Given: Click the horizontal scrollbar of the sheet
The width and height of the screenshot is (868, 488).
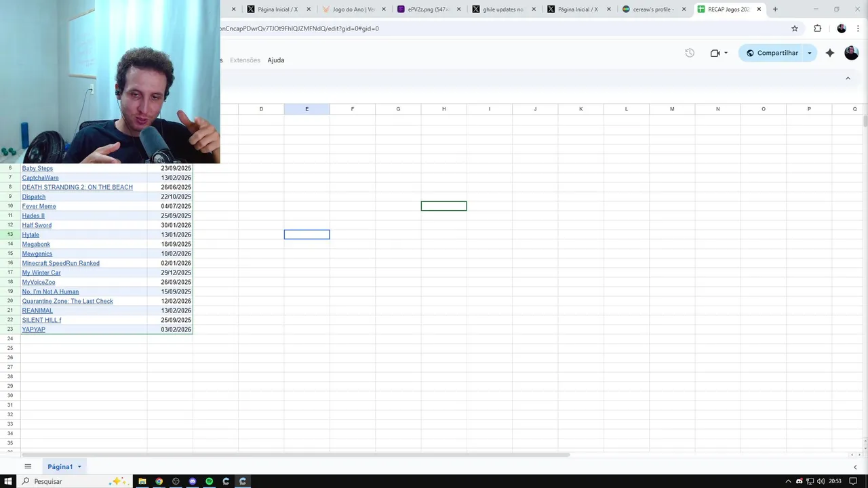Looking at the screenshot, I should click(295, 455).
